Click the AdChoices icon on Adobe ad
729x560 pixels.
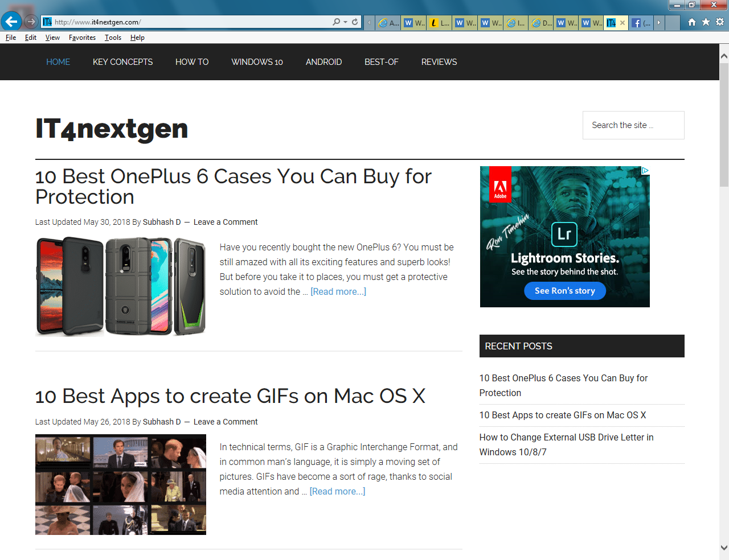(x=645, y=170)
